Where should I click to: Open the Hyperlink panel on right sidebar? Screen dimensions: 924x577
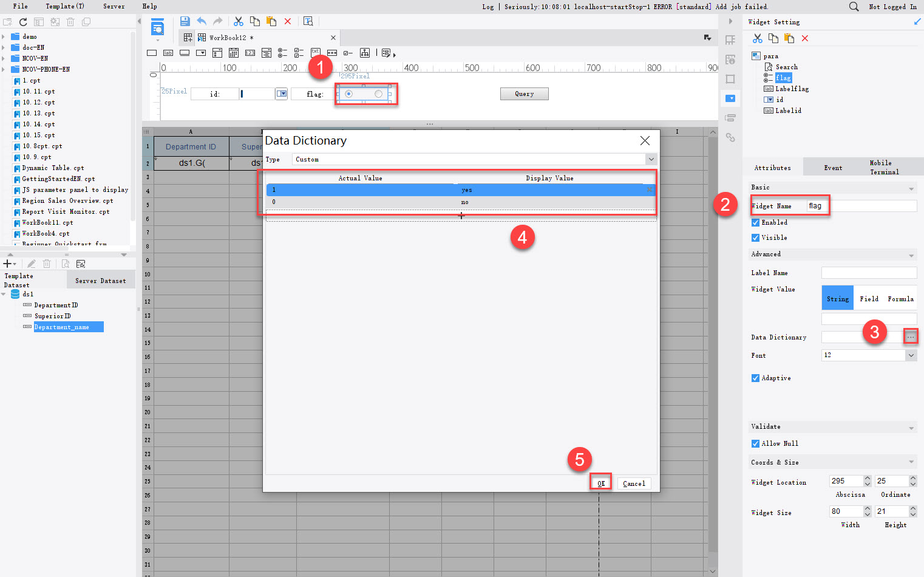730,138
